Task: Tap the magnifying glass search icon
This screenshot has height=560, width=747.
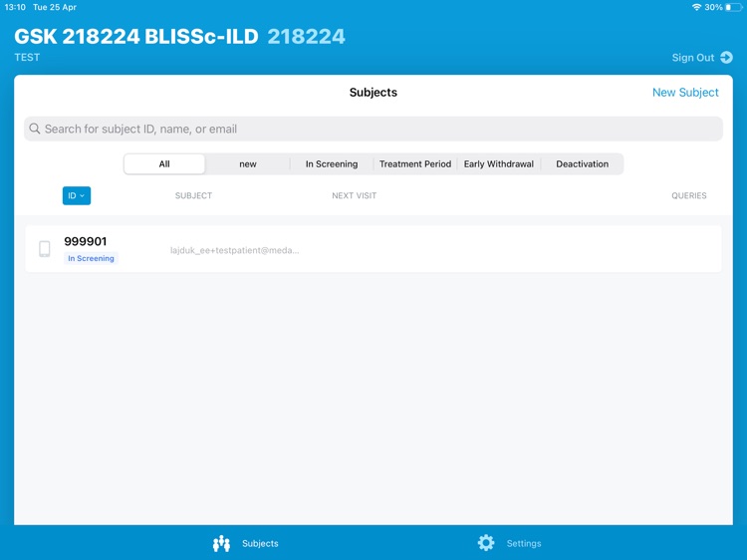Action: [34, 129]
